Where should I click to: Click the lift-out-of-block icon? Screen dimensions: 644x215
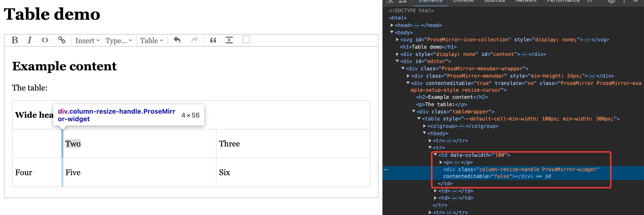tap(229, 40)
